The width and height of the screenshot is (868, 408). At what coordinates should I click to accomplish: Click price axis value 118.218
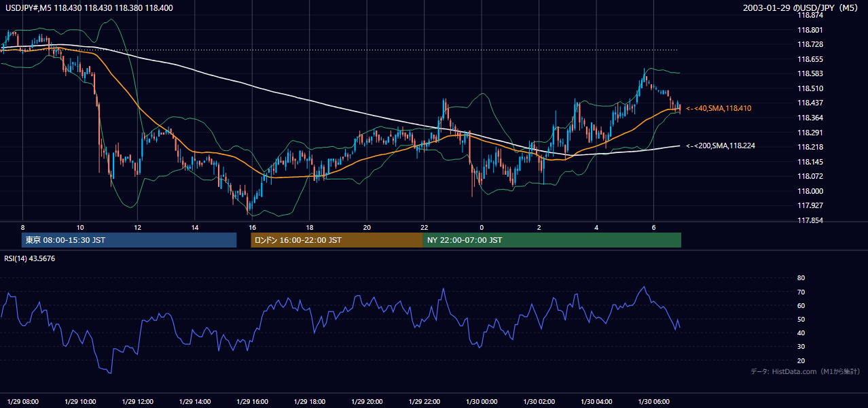[810, 147]
